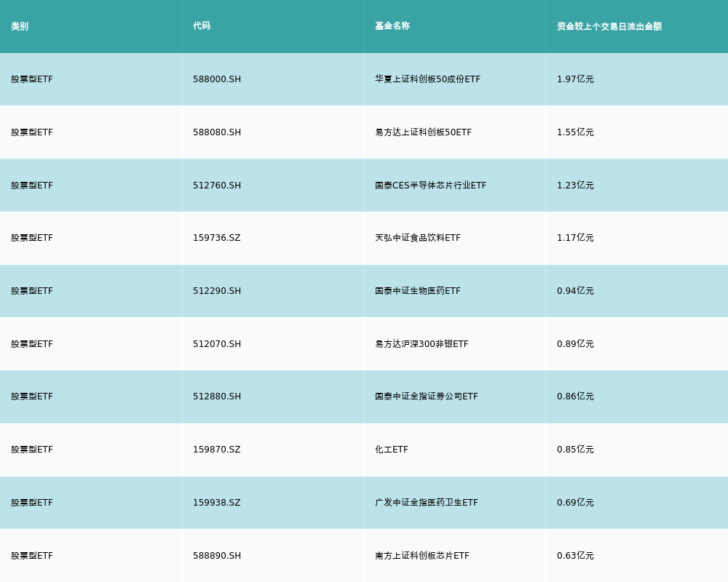Open fund 易方达上证科创板50ETF

(x=423, y=132)
